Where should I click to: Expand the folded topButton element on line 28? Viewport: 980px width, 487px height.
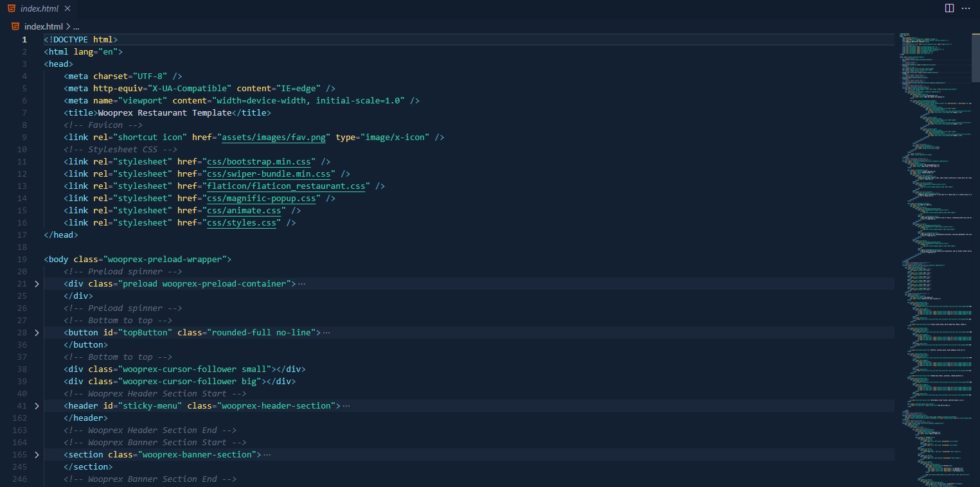click(x=37, y=332)
